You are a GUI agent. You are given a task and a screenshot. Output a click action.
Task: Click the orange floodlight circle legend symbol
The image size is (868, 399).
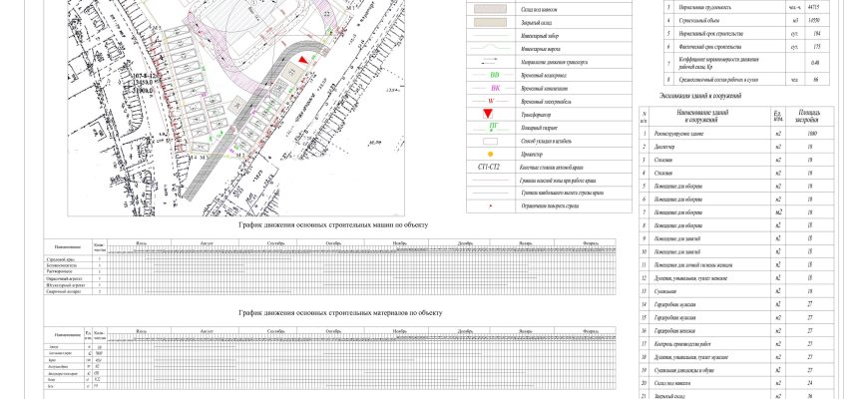tap(489, 155)
